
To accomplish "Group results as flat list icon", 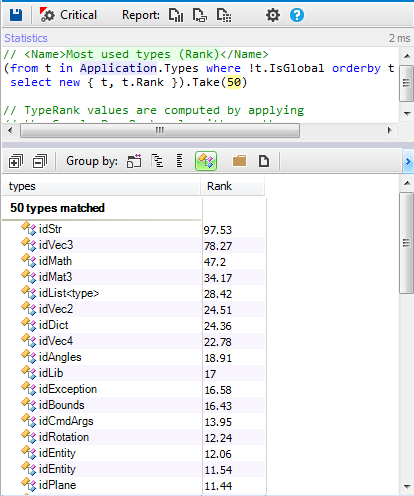I will click(x=179, y=161).
